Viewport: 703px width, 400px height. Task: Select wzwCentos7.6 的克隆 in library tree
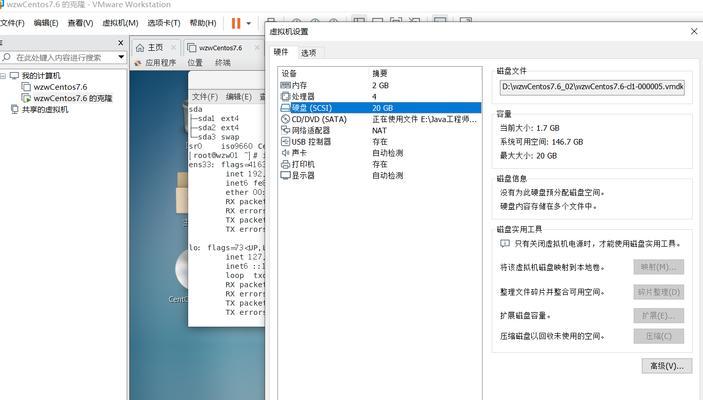coord(73,98)
